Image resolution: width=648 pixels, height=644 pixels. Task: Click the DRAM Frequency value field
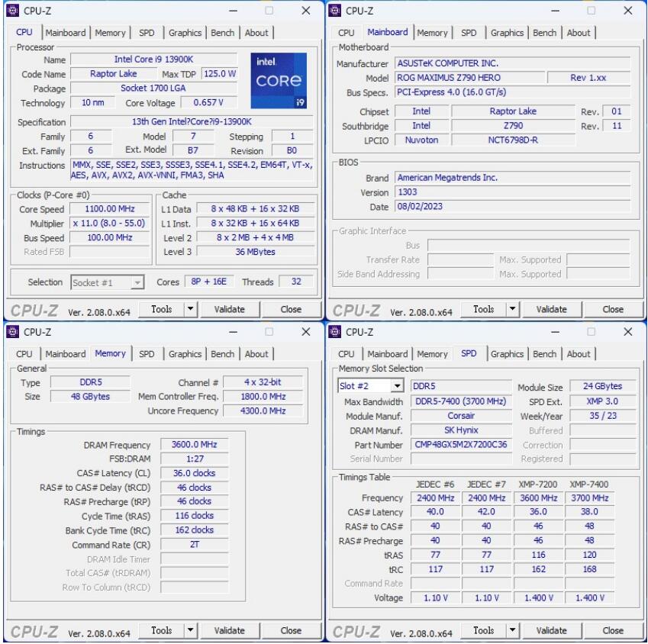tap(193, 445)
